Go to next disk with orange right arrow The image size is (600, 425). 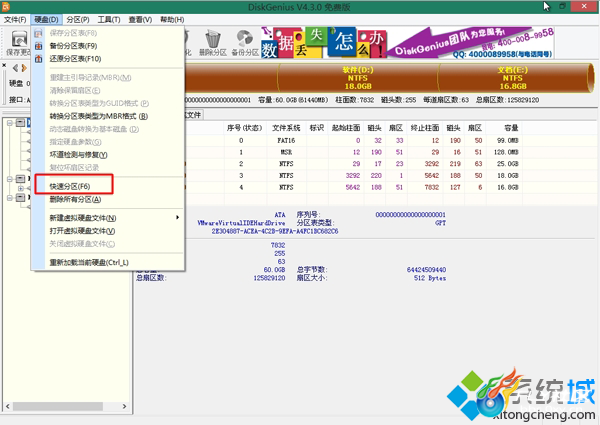[24, 68]
